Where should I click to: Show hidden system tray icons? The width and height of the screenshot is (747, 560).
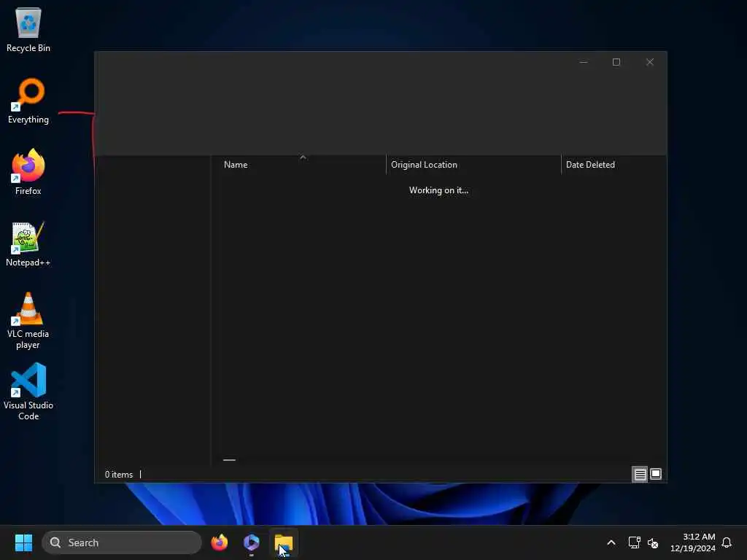[611, 542]
